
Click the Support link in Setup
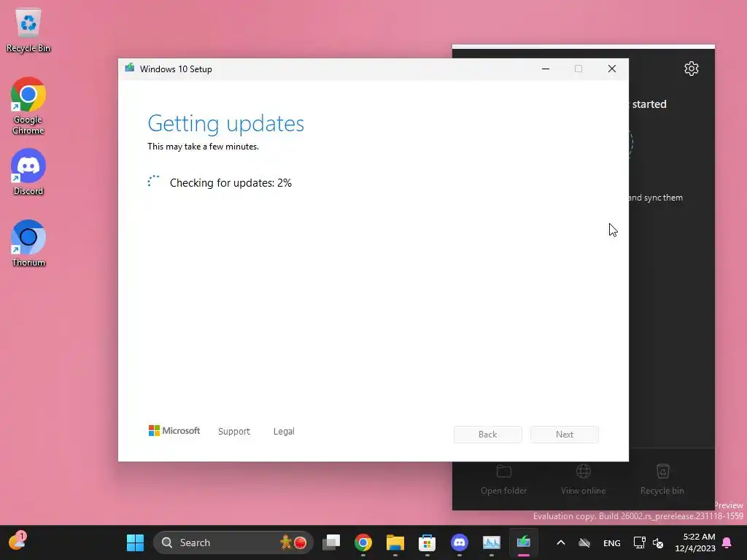[234, 432]
